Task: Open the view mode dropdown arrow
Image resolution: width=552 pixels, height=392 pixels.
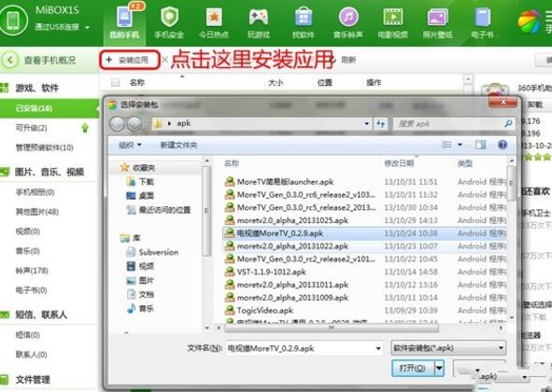Action: coord(460,145)
